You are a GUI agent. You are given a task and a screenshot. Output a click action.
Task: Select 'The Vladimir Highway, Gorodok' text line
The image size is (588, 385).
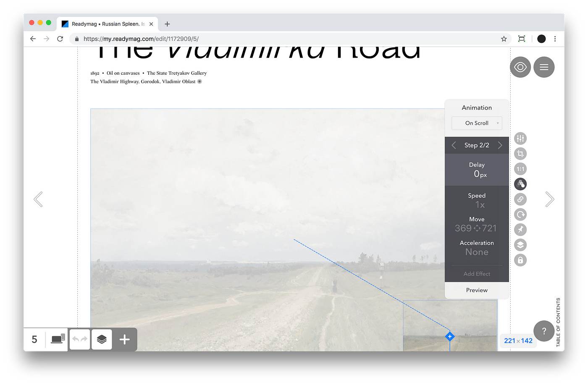143,81
